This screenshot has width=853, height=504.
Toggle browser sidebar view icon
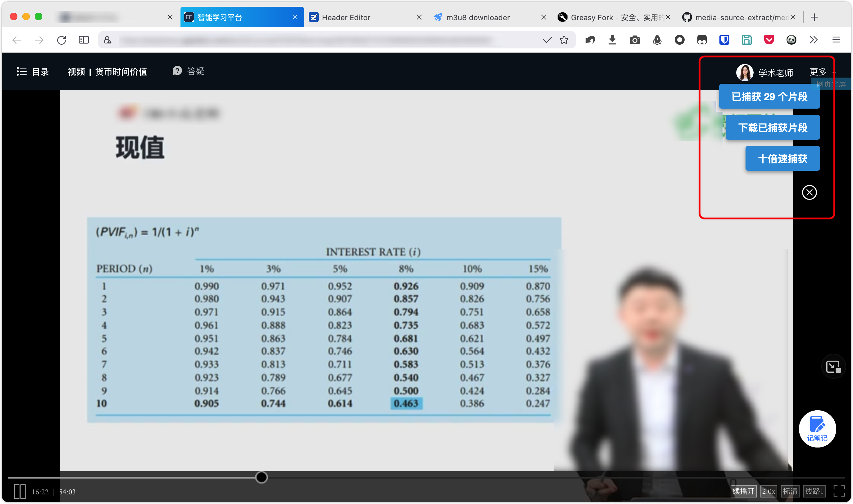click(84, 40)
